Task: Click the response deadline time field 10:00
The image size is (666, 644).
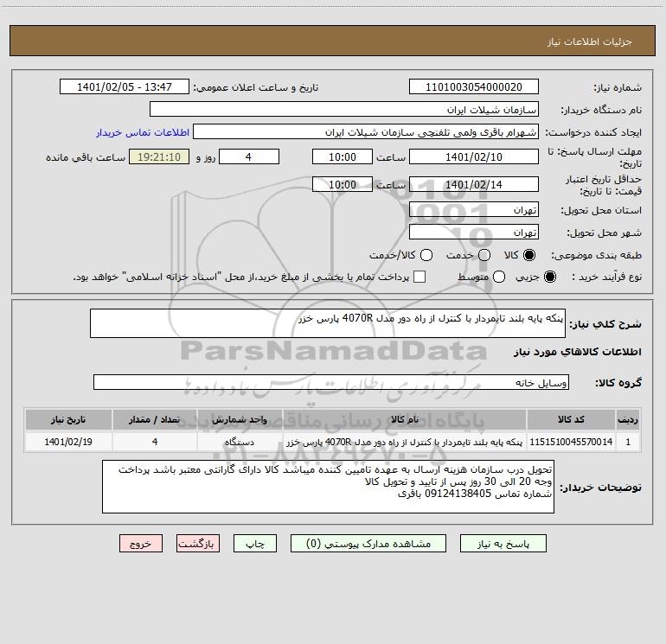Action: [343, 157]
